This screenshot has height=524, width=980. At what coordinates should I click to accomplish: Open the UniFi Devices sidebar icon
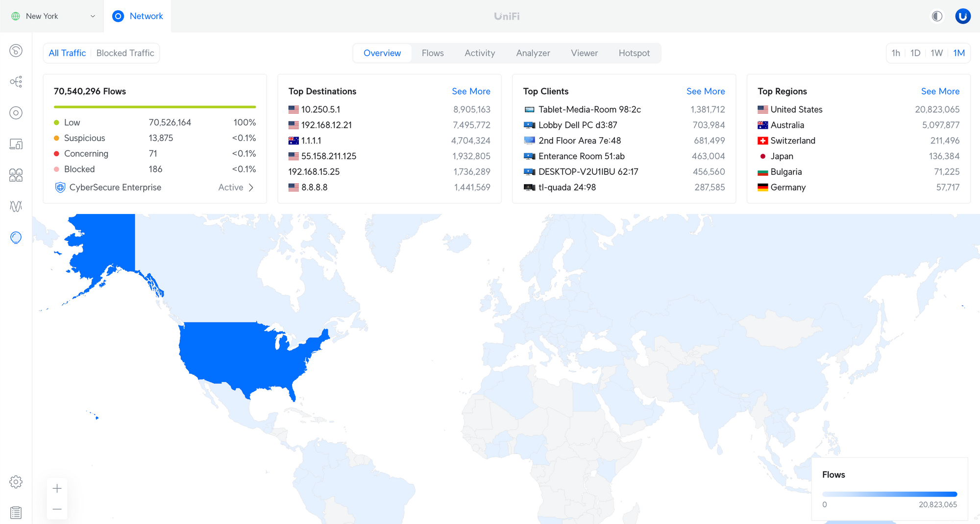pyautogui.click(x=16, y=113)
